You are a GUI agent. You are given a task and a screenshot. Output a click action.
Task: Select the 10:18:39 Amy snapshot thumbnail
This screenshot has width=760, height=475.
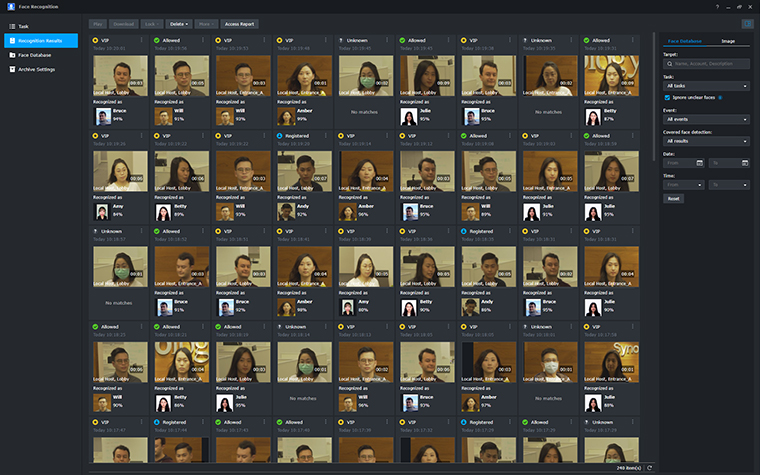tap(366, 266)
